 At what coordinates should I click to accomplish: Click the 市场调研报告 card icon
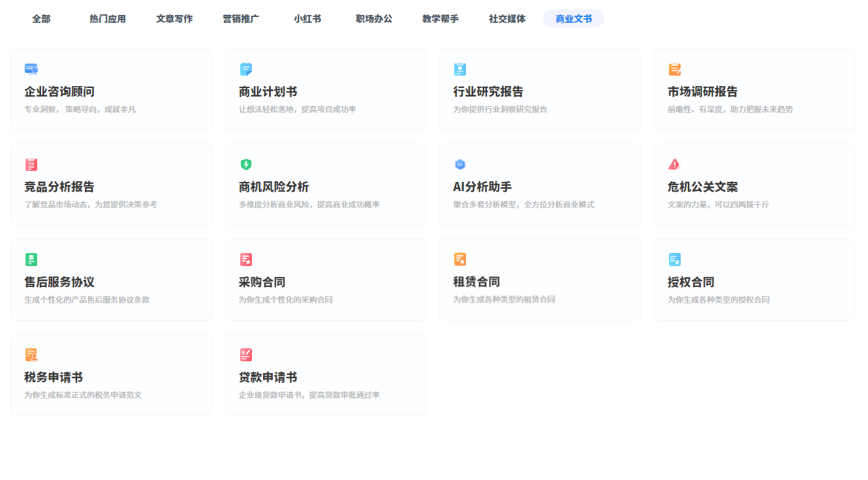675,69
